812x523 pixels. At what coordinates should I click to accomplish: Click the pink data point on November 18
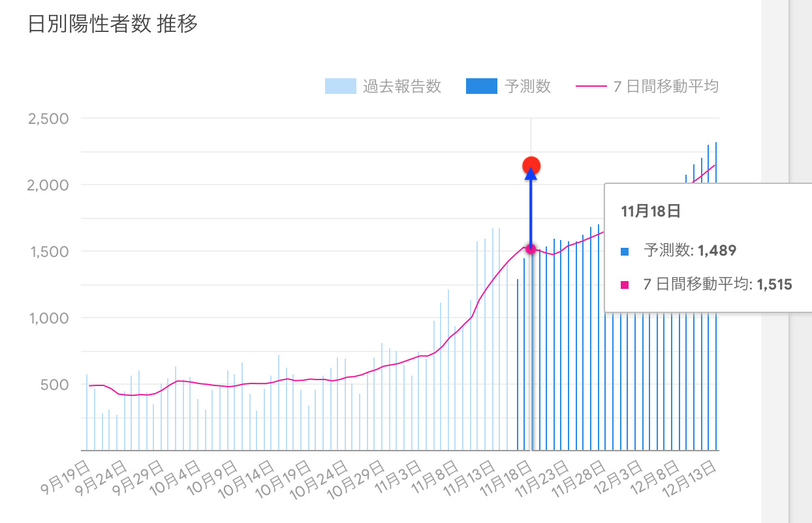(531, 249)
